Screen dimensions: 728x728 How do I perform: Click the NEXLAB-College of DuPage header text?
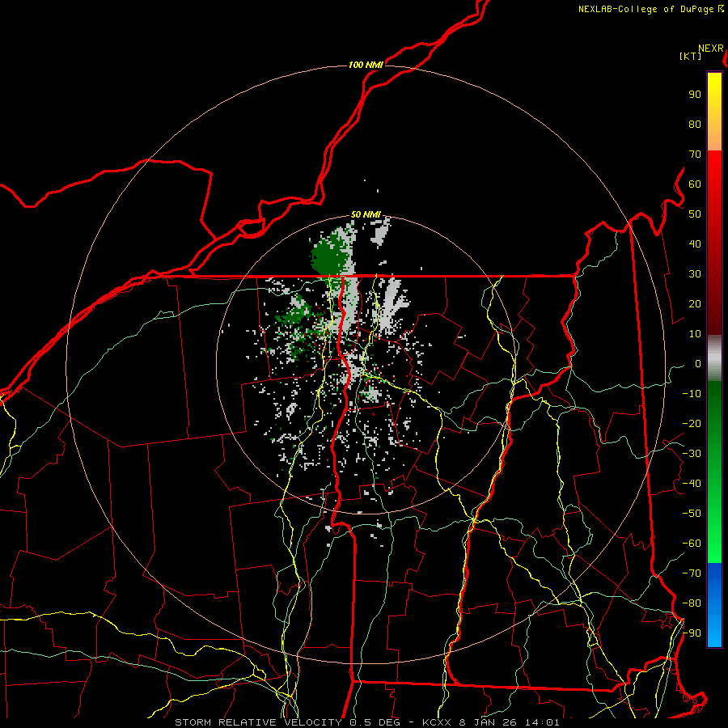[x=650, y=9]
